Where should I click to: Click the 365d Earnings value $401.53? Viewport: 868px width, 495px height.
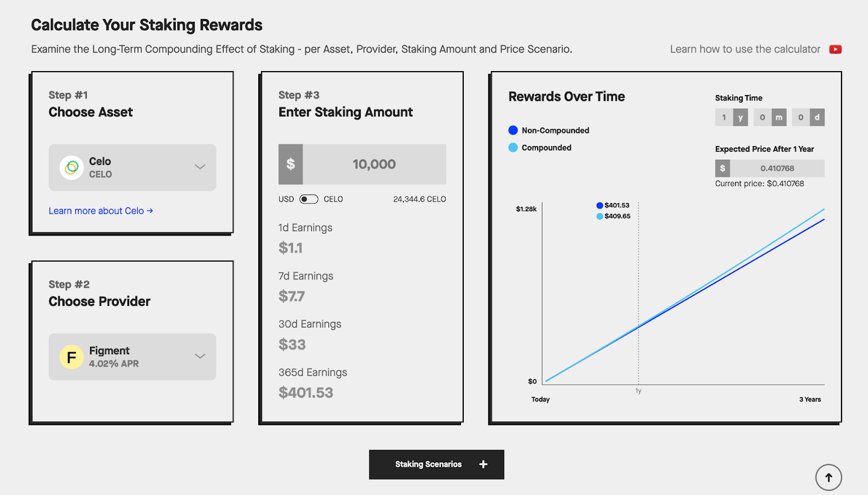point(306,392)
